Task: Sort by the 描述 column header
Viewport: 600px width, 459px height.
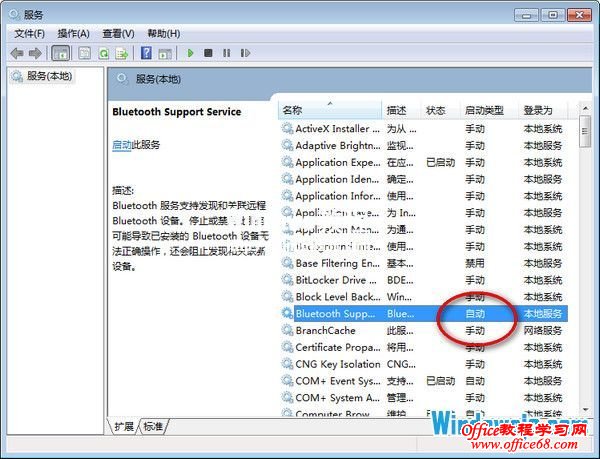Action: pyautogui.click(x=401, y=111)
